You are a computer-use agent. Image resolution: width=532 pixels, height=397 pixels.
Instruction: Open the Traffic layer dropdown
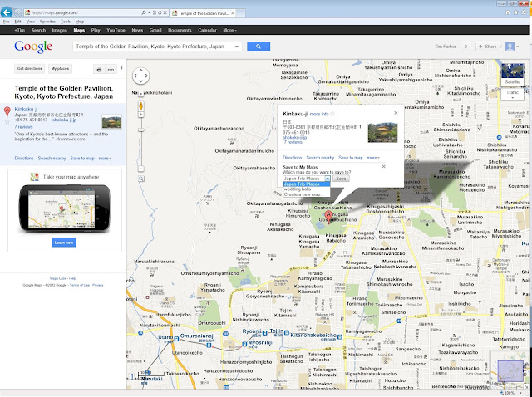512,94
